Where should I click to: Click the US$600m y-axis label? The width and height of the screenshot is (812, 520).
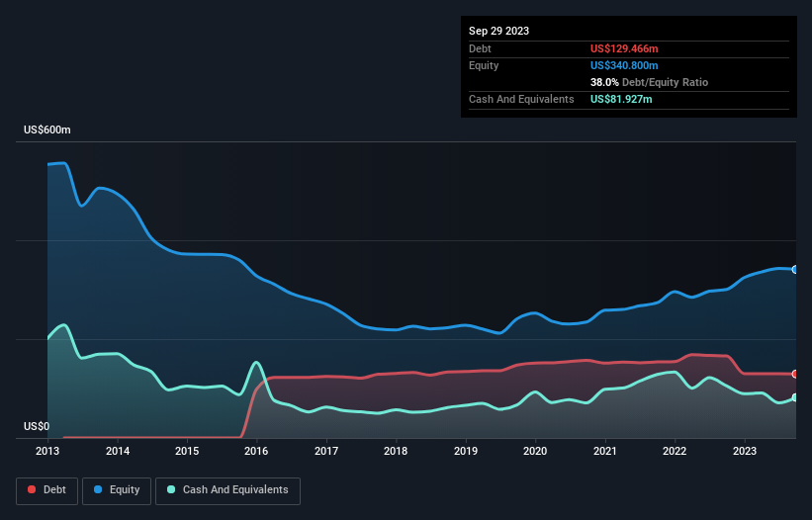[47, 130]
